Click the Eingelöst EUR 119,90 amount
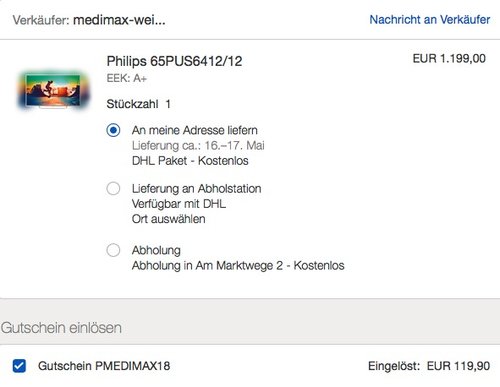Screen dimensions: 500x387 point(429,366)
